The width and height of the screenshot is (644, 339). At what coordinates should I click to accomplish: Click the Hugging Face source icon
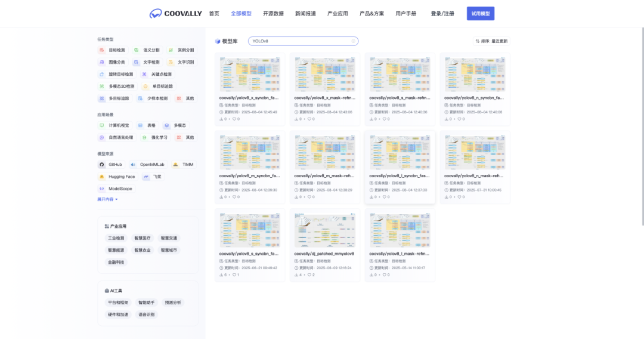tap(102, 177)
